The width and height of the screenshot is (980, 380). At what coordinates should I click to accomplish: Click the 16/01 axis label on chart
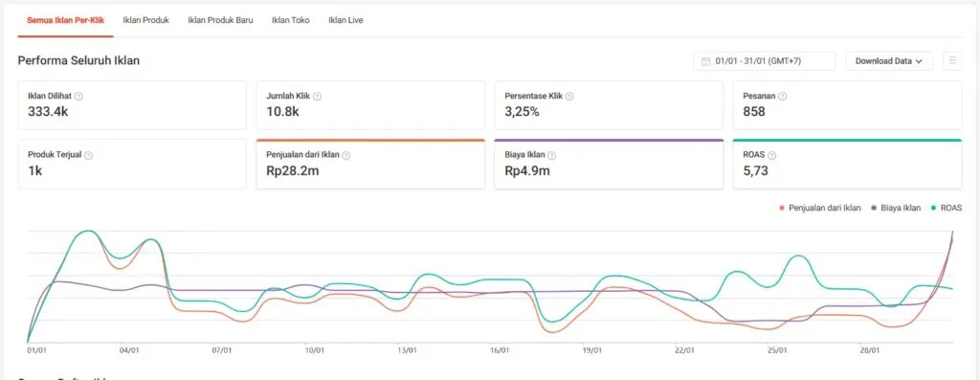tap(500, 350)
